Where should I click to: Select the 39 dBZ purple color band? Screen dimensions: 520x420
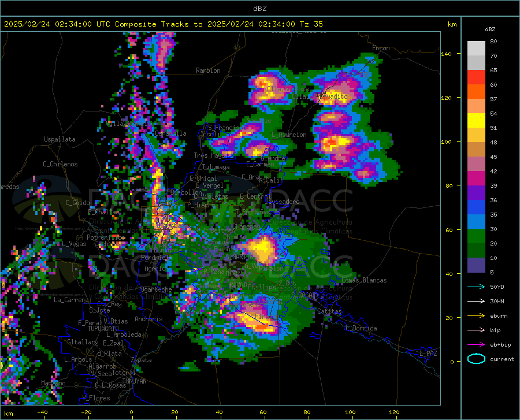pos(476,192)
